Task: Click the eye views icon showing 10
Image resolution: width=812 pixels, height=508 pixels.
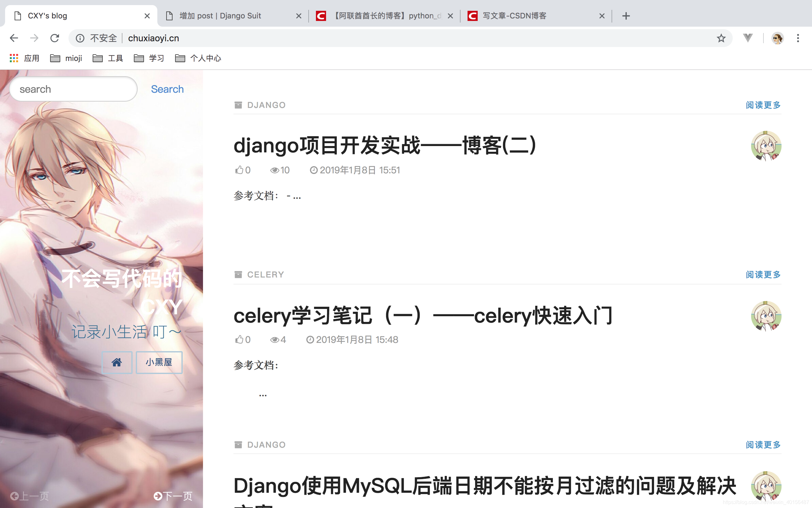Action: click(x=274, y=170)
